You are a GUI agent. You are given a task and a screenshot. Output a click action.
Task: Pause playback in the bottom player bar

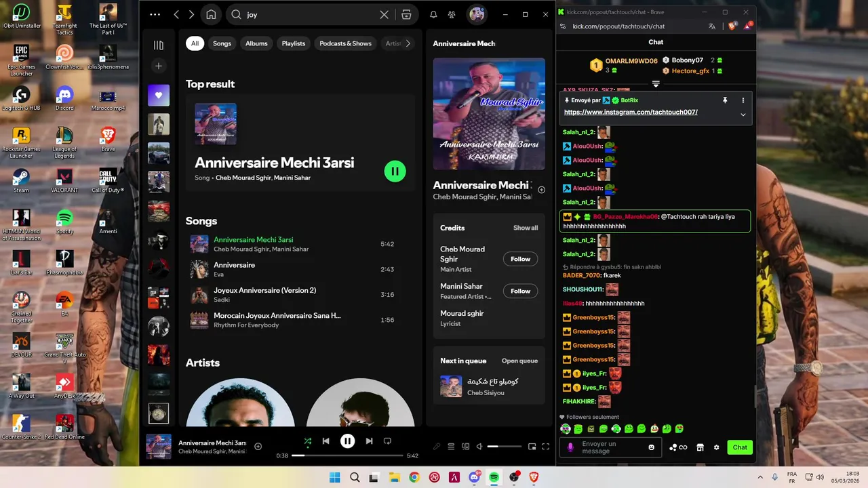(x=347, y=441)
